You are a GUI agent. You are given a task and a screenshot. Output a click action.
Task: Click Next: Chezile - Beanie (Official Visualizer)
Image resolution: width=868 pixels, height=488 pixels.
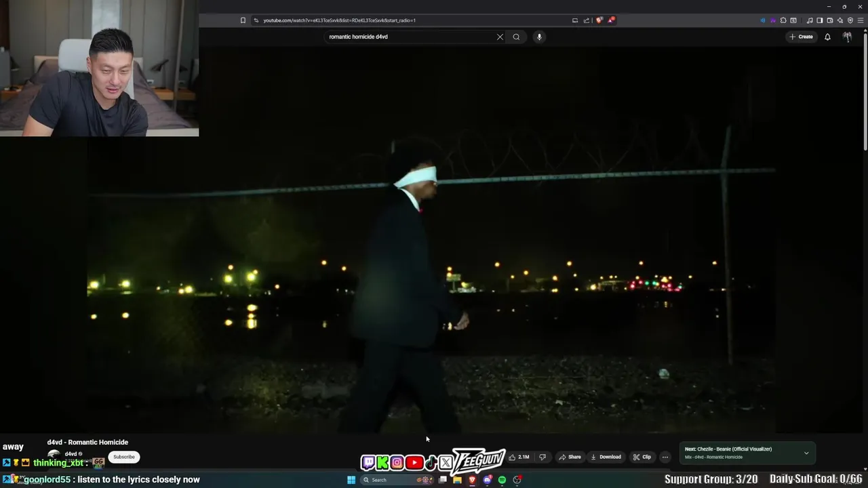pos(728,449)
